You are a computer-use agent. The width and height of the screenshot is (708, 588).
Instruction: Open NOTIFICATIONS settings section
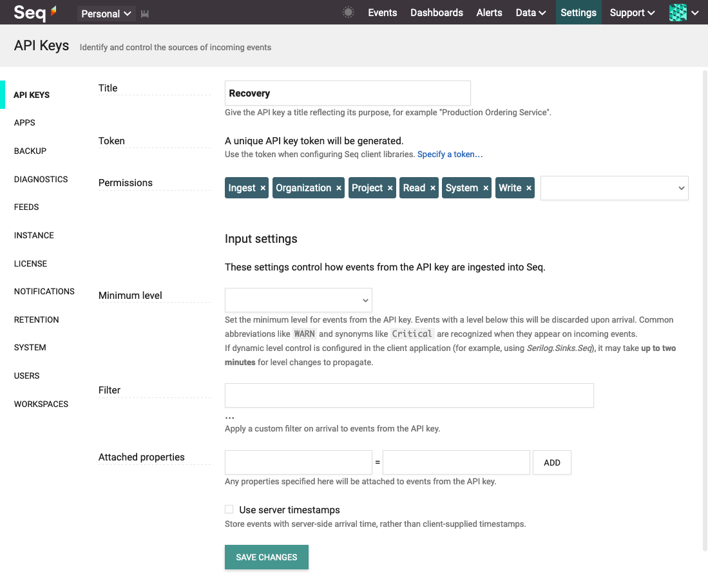coord(44,292)
